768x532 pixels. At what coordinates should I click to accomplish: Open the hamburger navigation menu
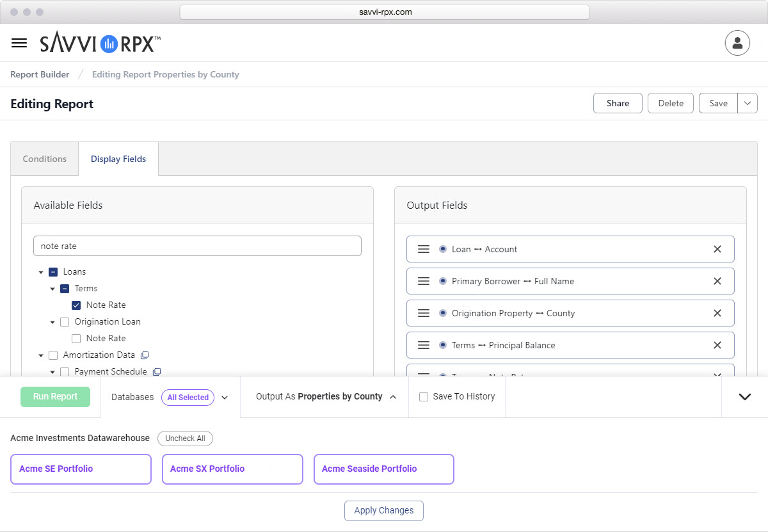19,43
